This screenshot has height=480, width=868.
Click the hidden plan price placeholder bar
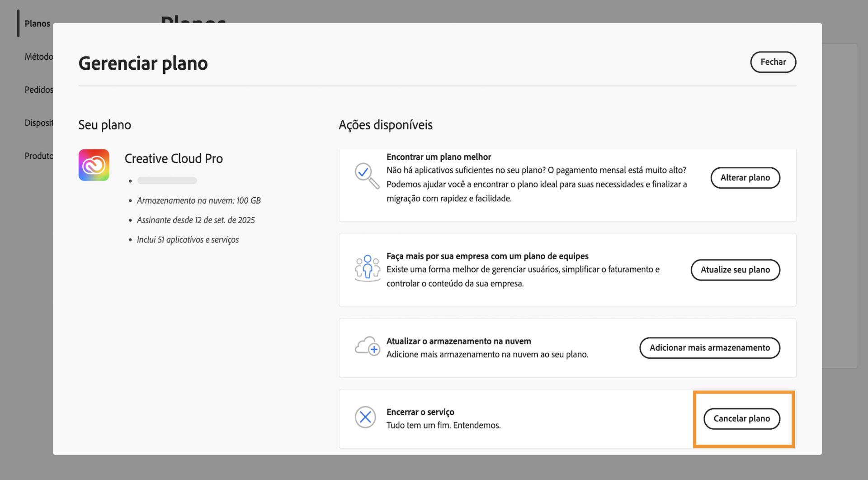[166, 180]
